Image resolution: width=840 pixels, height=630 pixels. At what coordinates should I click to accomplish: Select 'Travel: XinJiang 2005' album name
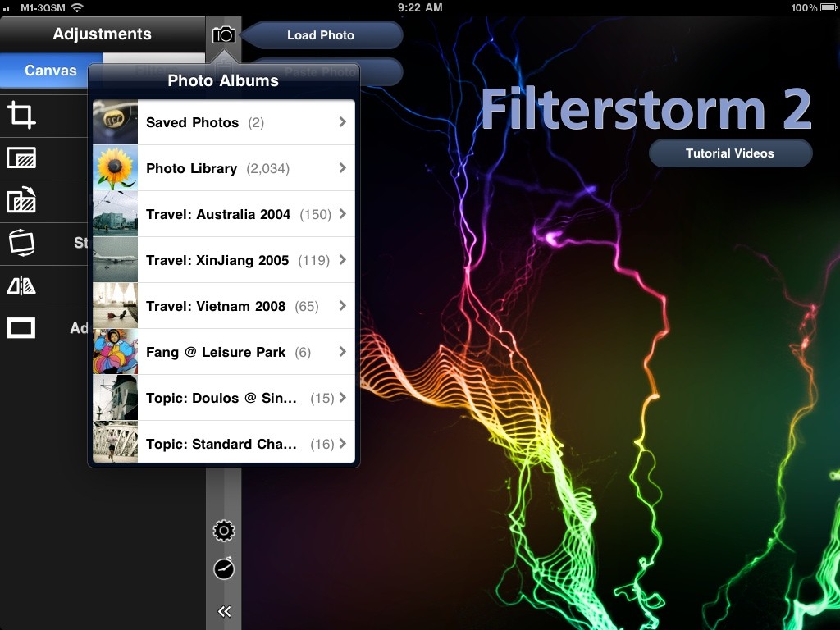217,260
